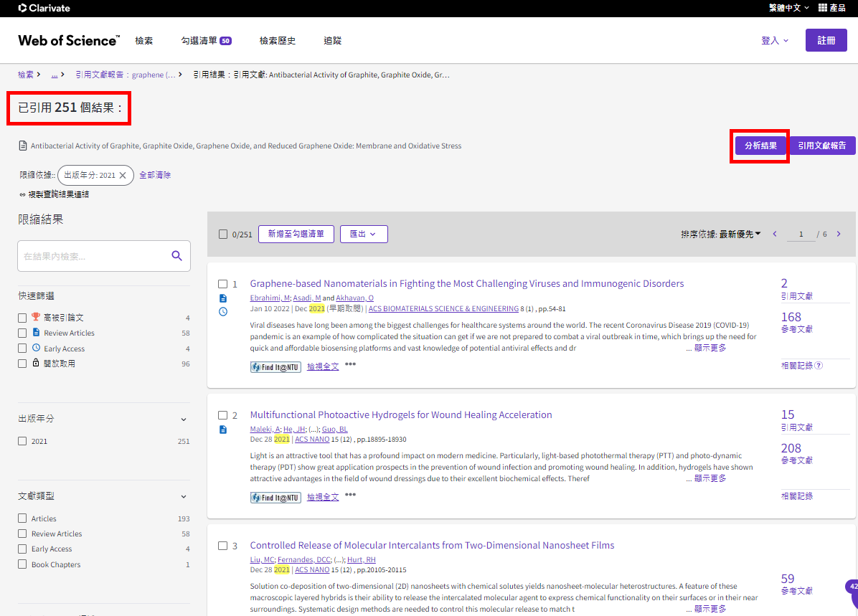Screen dimensions: 858x616
Task: Check the Articles document type box
Action: pyautogui.click(x=22, y=518)
